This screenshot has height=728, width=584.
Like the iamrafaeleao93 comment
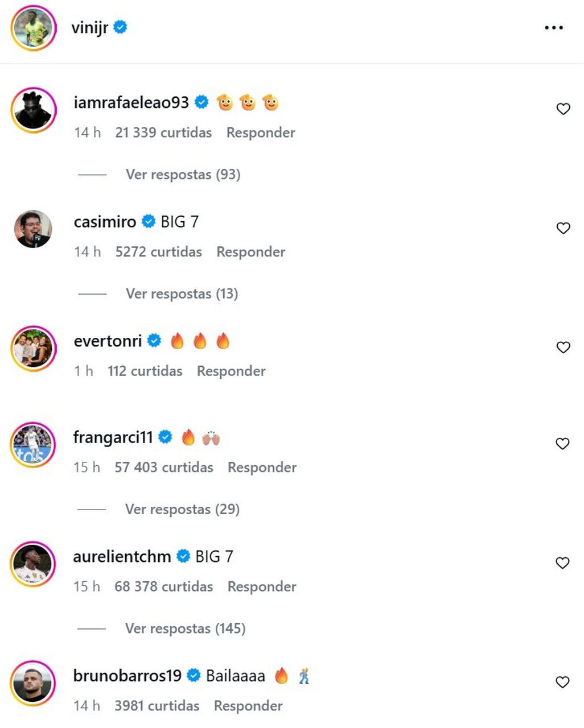click(563, 109)
